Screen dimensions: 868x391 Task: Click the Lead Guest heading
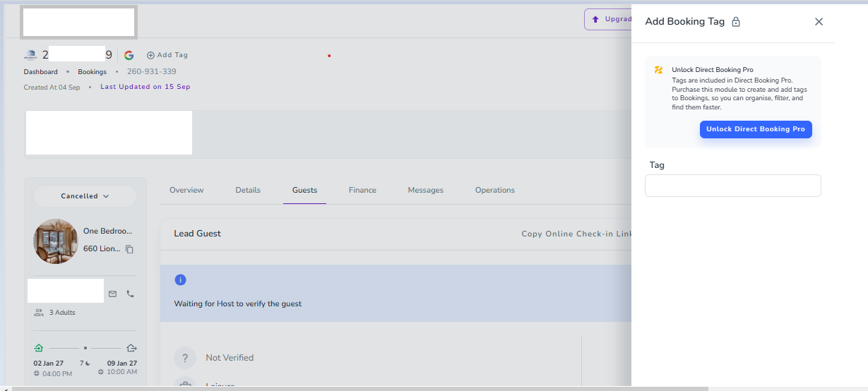(198, 234)
